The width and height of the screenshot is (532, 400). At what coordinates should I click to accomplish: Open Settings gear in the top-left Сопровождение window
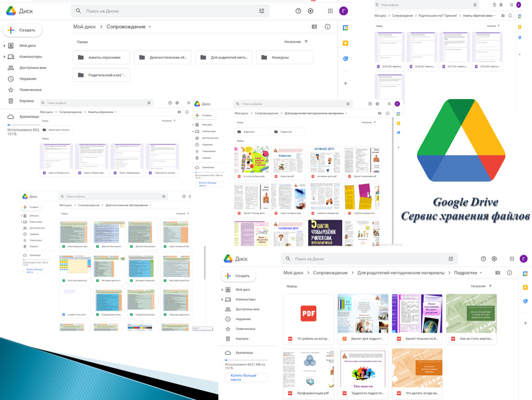tap(310, 11)
